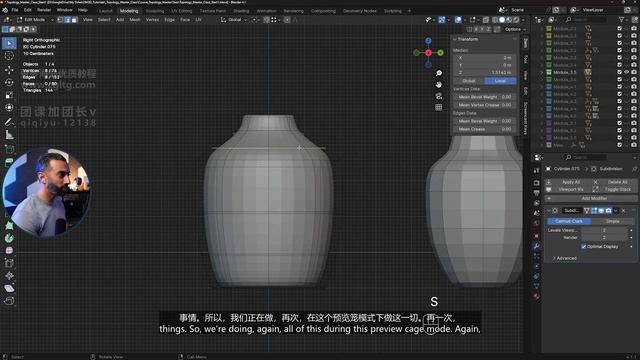Open the Options dropdown in viewport

pos(515,29)
